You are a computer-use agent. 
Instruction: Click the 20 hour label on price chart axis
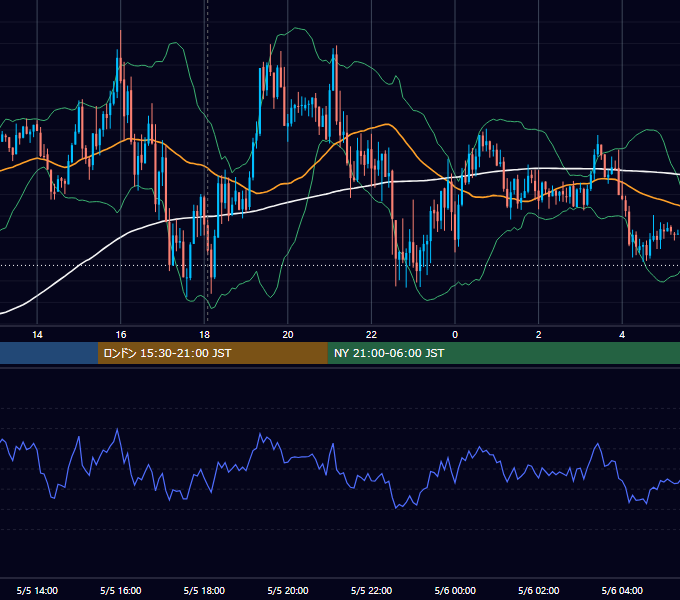288,335
